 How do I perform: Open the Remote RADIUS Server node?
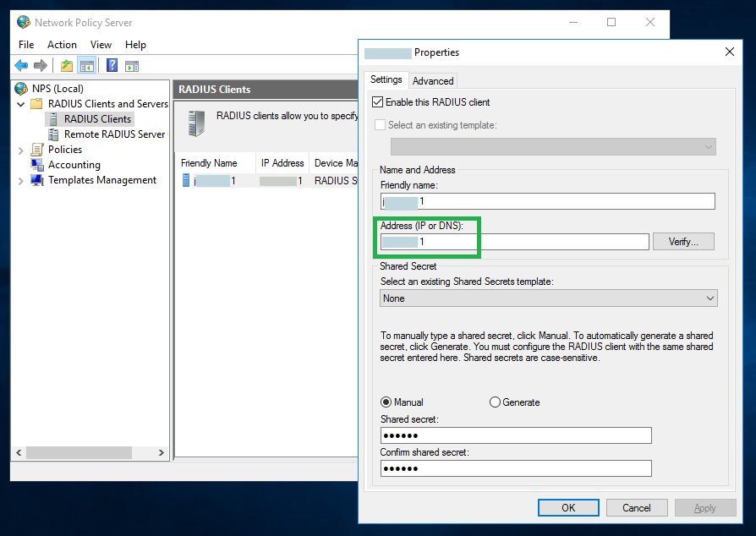[114, 134]
